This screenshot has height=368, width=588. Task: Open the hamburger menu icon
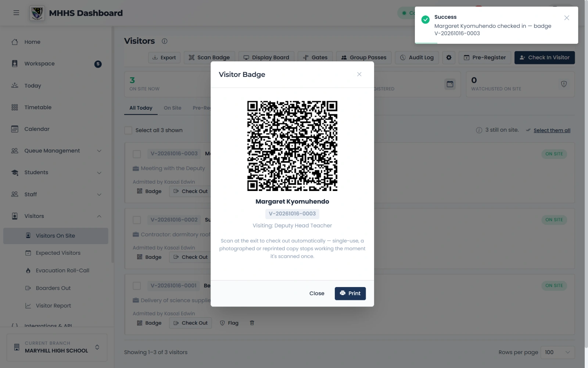(x=16, y=13)
